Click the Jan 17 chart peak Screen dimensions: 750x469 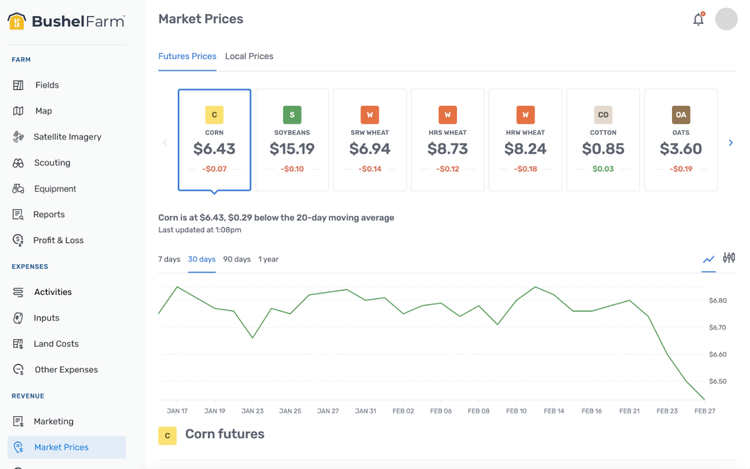tap(177, 287)
